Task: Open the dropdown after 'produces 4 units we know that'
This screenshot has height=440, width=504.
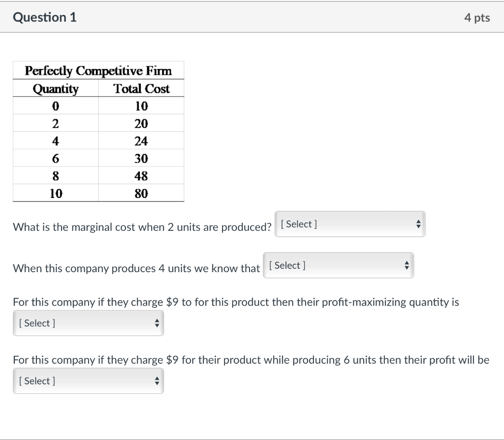Action: pos(339,265)
